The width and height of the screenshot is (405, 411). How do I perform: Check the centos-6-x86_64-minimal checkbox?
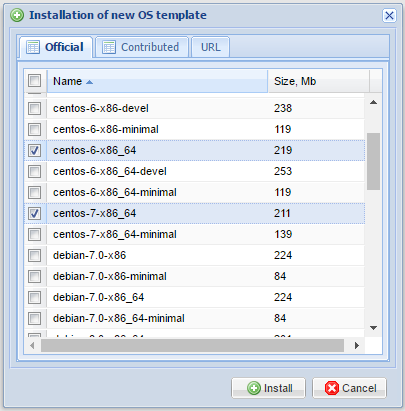[34, 192]
